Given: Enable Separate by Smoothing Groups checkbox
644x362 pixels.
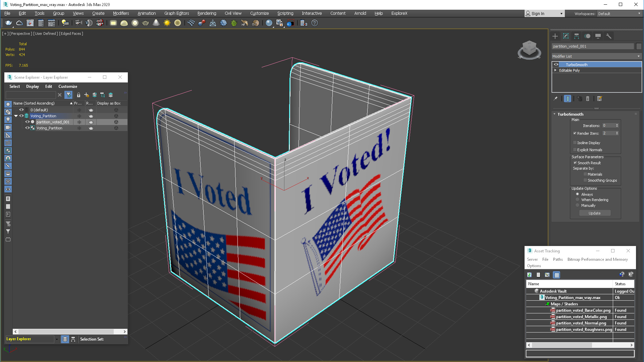Looking at the screenshot, I should point(585,180).
